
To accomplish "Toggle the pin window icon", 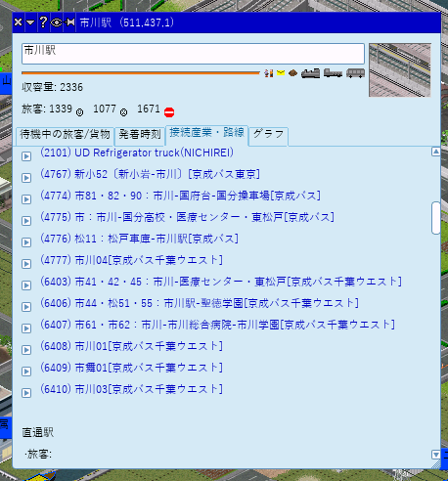I will tap(69, 22).
